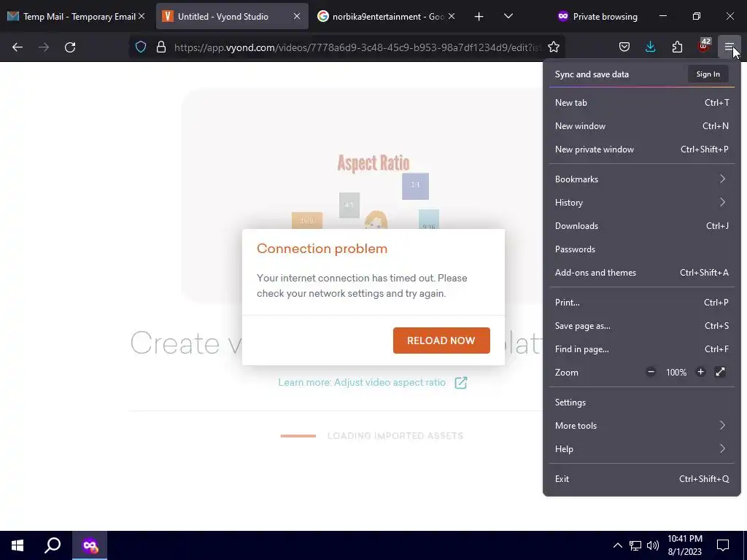Decrease zoom with the minus button

coord(651,372)
